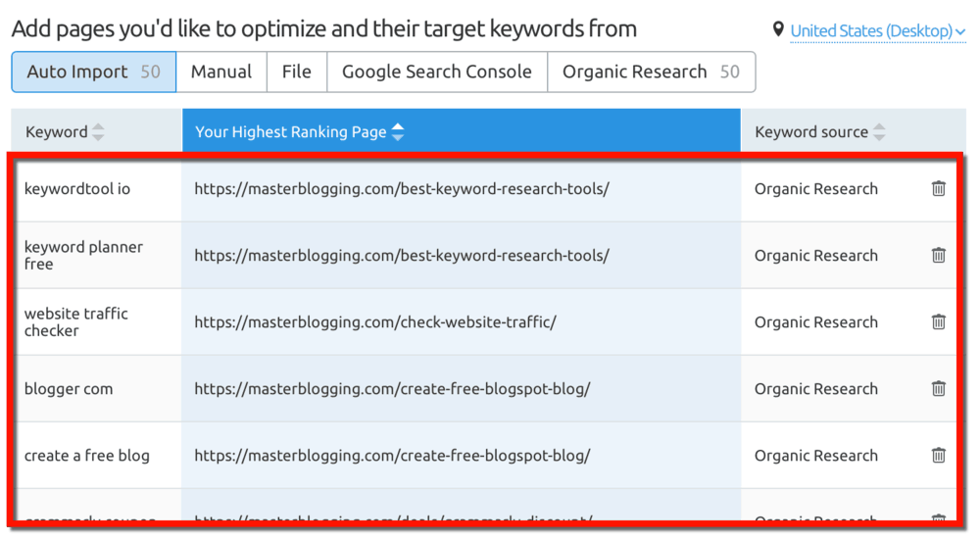Screen dimensions: 980x540
Task: Delete the 'blogger com' keyword row
Action: coord(938,388)
